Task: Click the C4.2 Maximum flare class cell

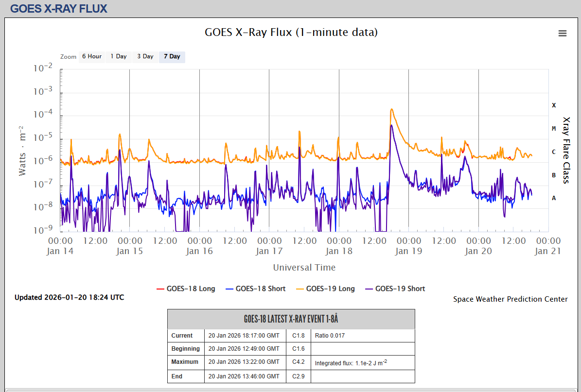Action: (298, 362)
